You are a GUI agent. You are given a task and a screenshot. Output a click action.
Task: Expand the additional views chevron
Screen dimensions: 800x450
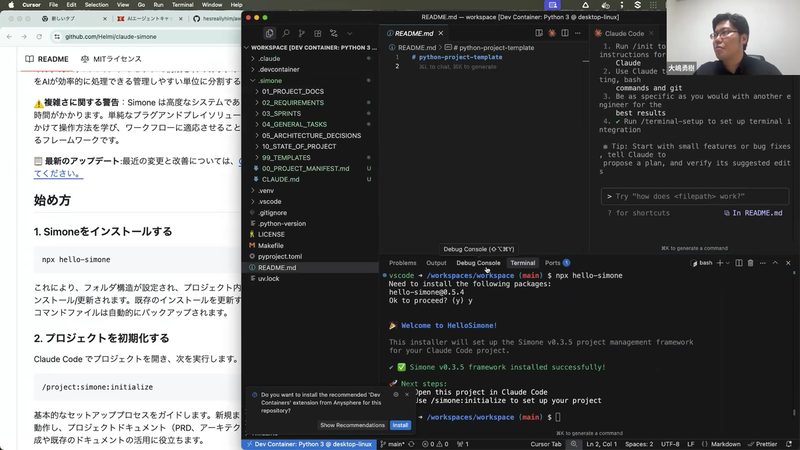pos(349,33)
